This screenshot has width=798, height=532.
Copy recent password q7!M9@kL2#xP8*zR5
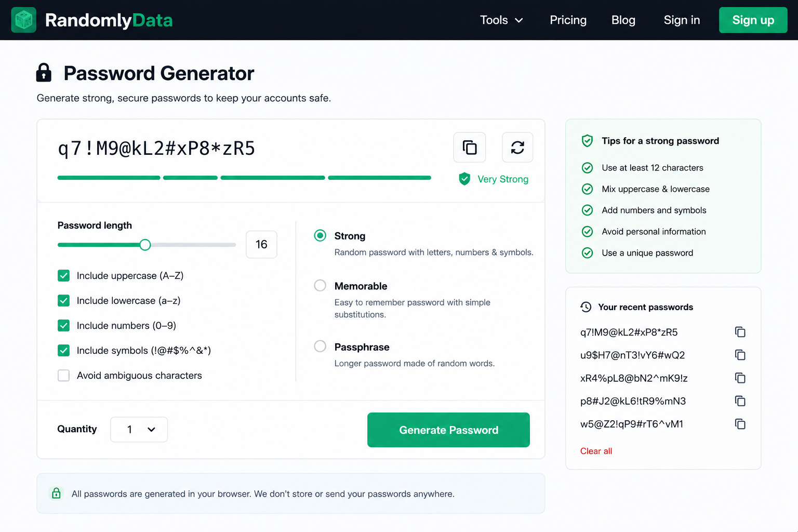[740, 332]
